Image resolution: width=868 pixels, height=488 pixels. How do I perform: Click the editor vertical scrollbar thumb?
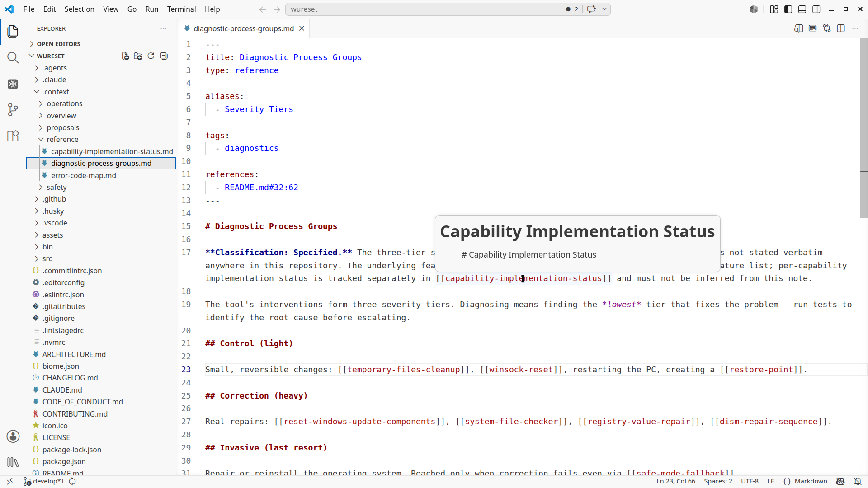[863, 129]
